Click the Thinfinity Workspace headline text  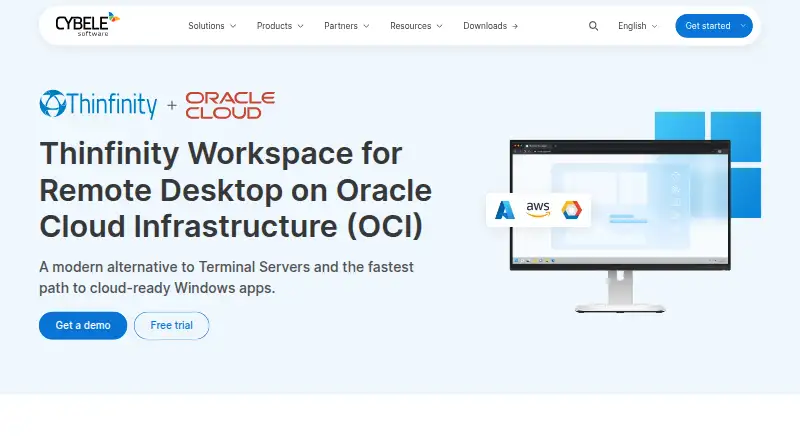point(236,189)
